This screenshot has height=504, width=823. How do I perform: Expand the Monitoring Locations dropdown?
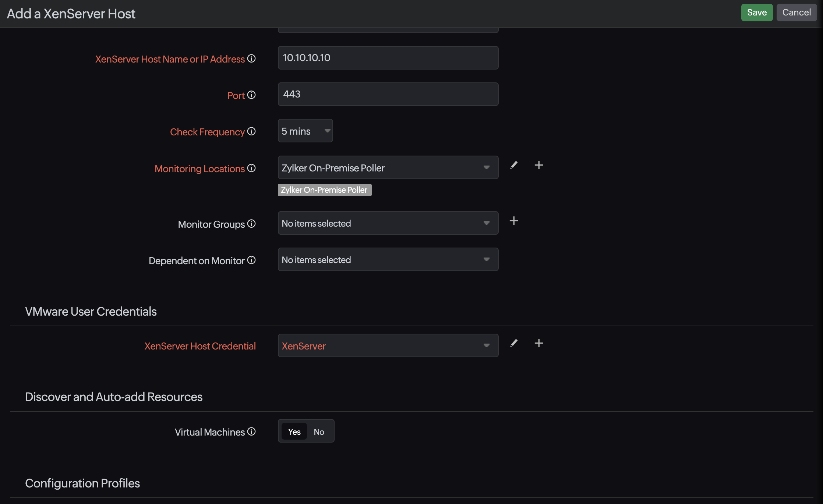(388, 168)
